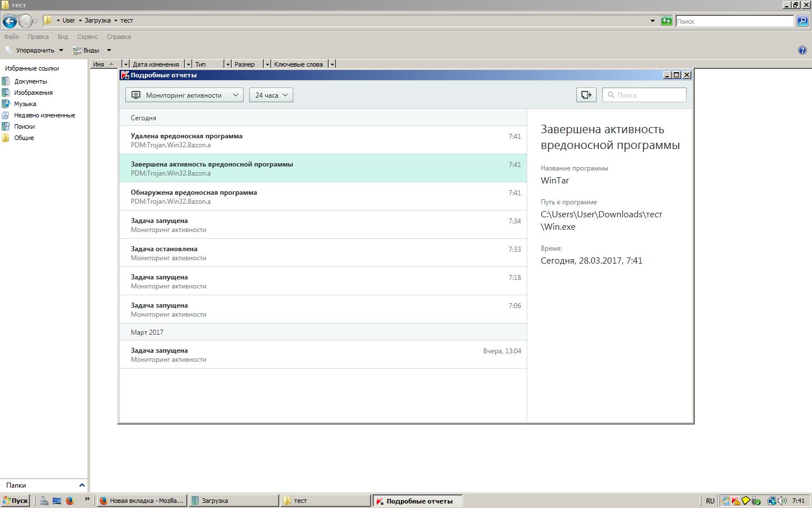Click the volume speaker tray icon

[x=782, y=501]
